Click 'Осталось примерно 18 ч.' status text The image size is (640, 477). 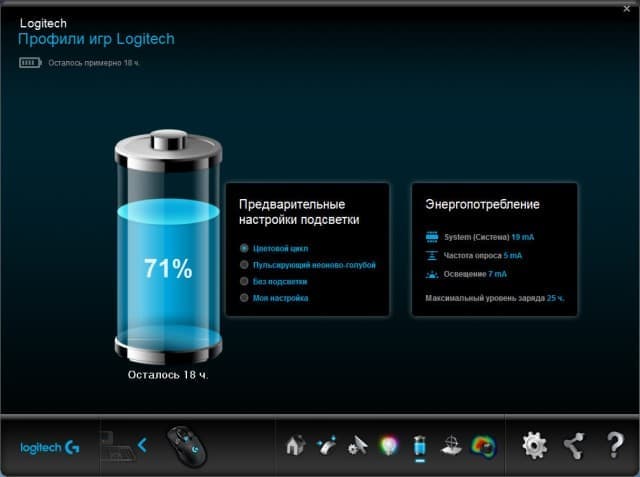(x=94, y=63)
